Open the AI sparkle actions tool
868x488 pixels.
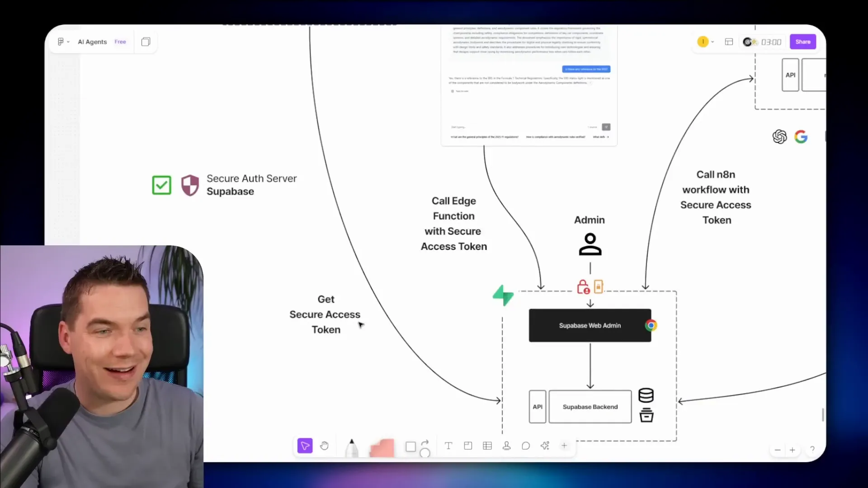pyautogui.click(x=545, y=446)
